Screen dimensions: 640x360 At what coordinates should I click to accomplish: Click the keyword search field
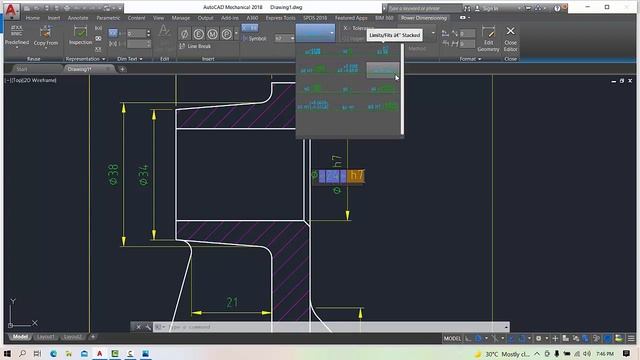424,8
